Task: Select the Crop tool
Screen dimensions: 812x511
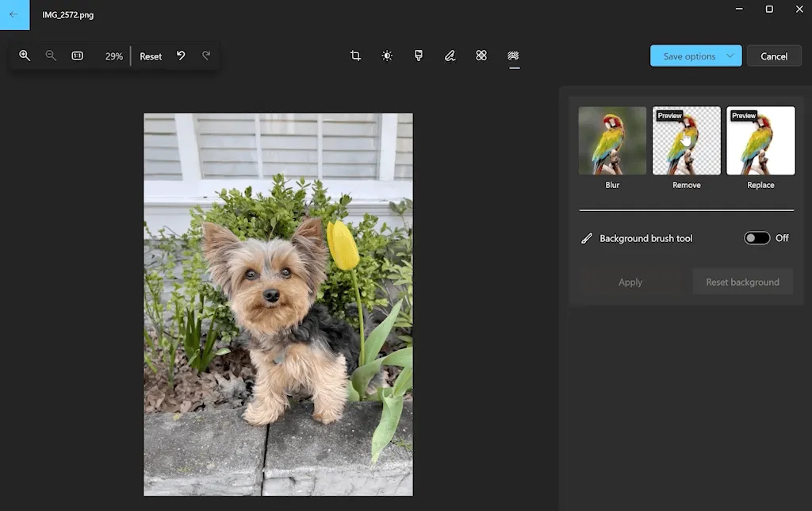Action: click(x=354, y=56)
